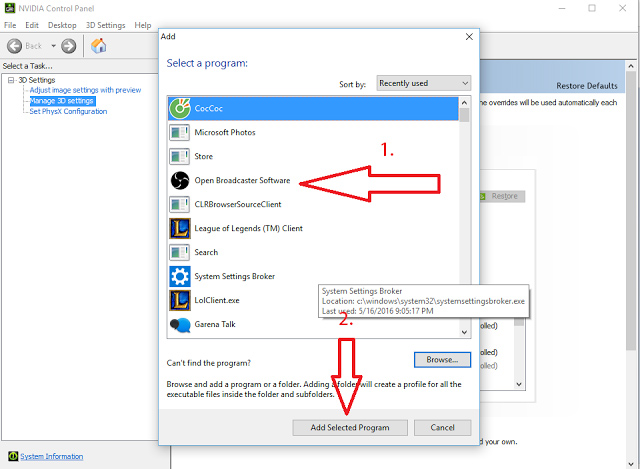Open the System Information link
The width and height of the screenshot is (640, 469).
[52, 456]
